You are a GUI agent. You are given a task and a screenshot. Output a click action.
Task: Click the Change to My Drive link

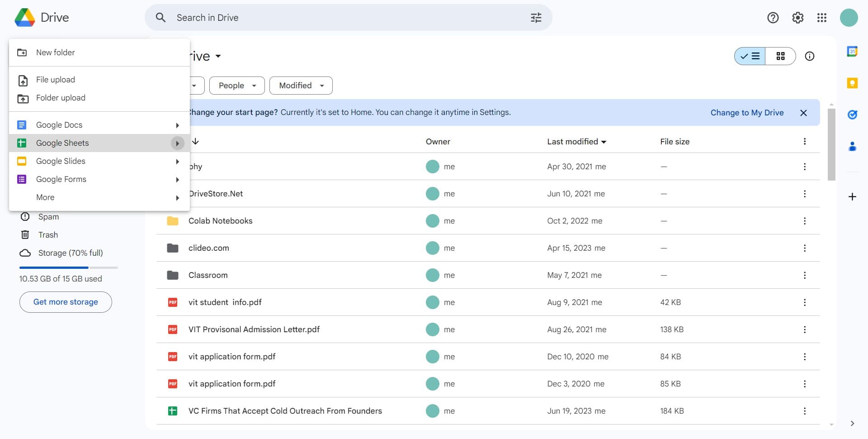tap(747, 112)
